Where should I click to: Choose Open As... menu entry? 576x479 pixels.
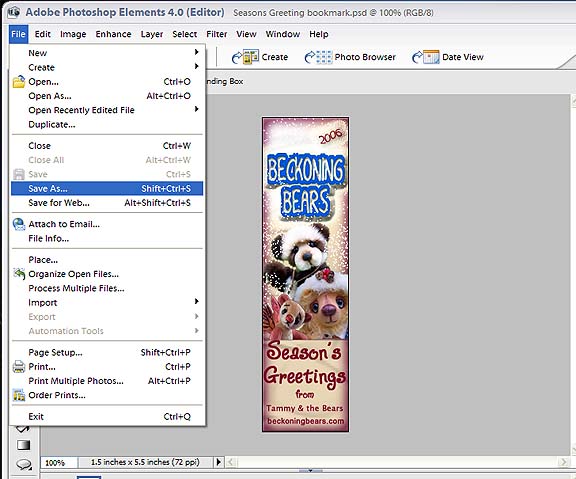coord(107,96)
